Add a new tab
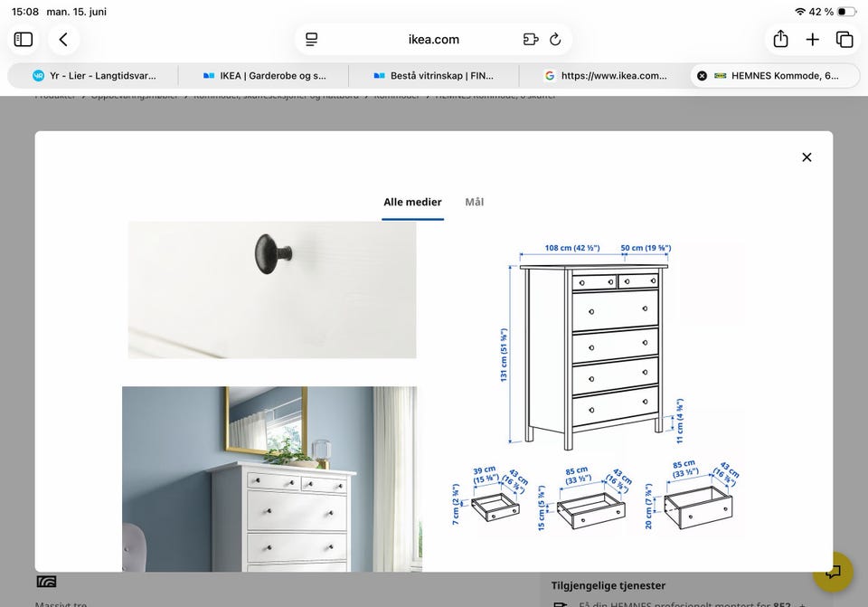The image size is (868, 607). click(x=812, y=39)
